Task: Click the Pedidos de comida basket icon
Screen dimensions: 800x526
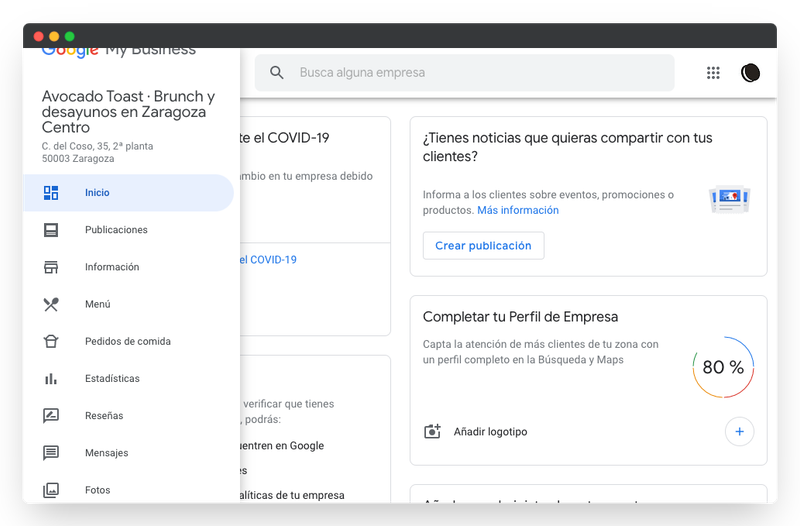Action: click(x=51, y=341)
